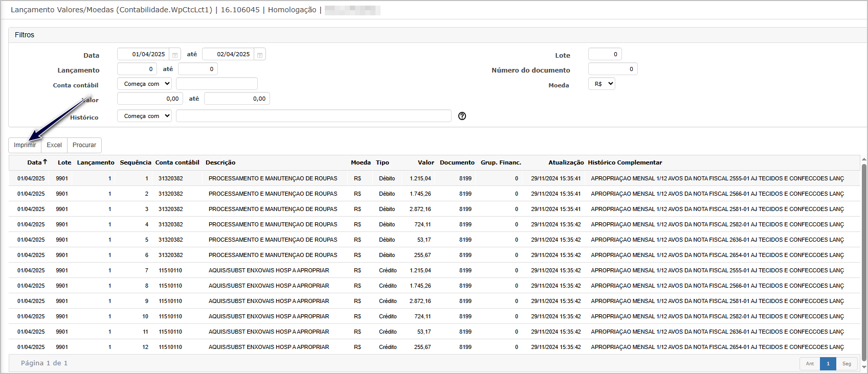Click the Imprimir button
Image resolution: width=868 pixels, height=374 pixels.
point(25,145)
